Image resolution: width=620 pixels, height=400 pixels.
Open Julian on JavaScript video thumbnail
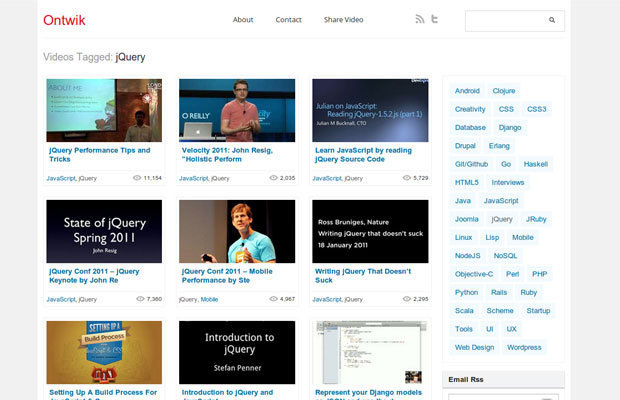click(370, 110)
